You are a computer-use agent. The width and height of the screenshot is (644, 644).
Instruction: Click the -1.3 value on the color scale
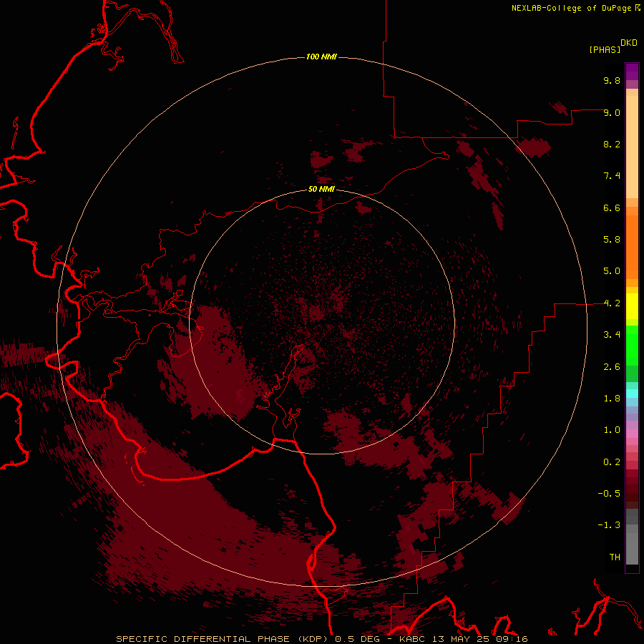click(x=609, y=525)
